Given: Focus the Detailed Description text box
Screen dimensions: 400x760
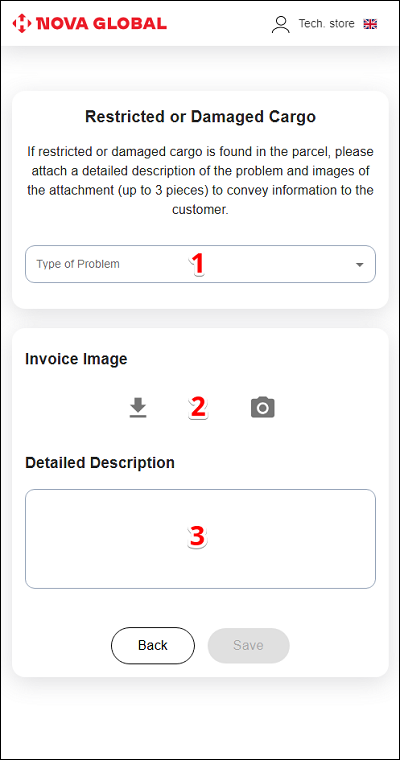Looking at the screenshot, I should 200,539.
